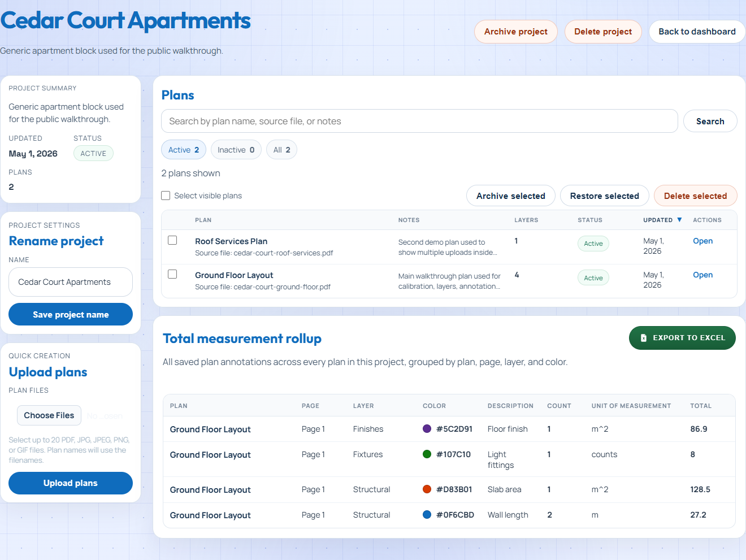Click the Ground Floor Layout name in Plans table
This screenshot has width=746, height=560.
click(234, 275)
